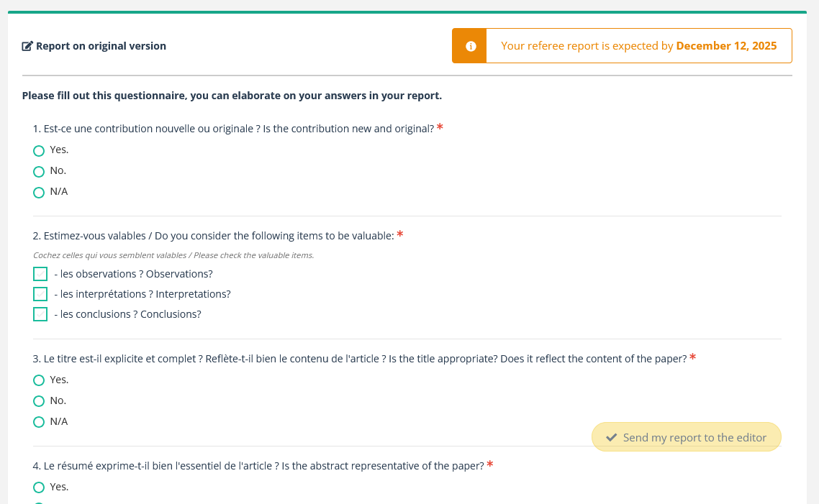Select Yes for abstract representative question
This screenshot has height=504, width=819.
(x=39, y=487)
